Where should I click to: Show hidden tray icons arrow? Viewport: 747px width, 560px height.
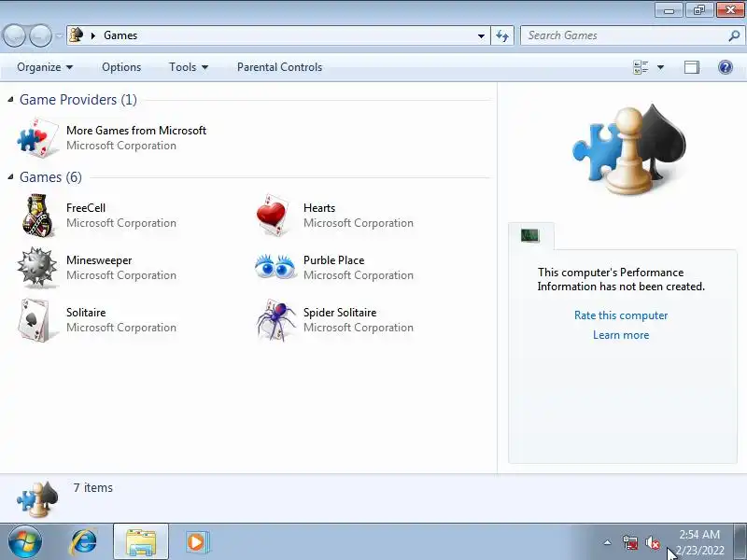(x=608, y=542)
